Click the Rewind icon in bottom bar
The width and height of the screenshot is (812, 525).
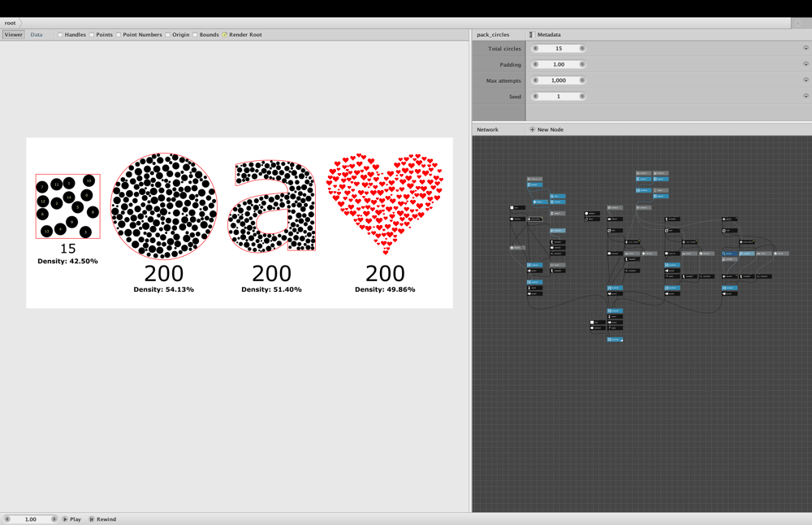92,518
